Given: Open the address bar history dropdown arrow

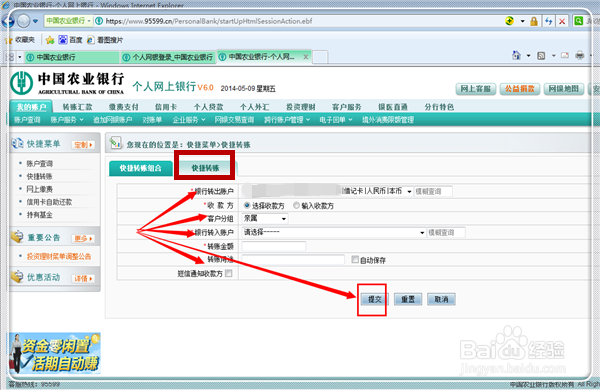Looking at the screenshot, I should point(522,21).
